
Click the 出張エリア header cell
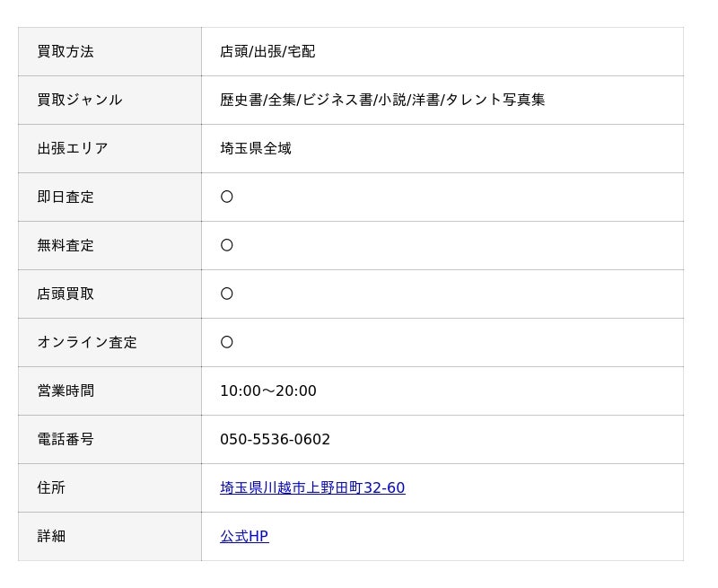point(109,149)
